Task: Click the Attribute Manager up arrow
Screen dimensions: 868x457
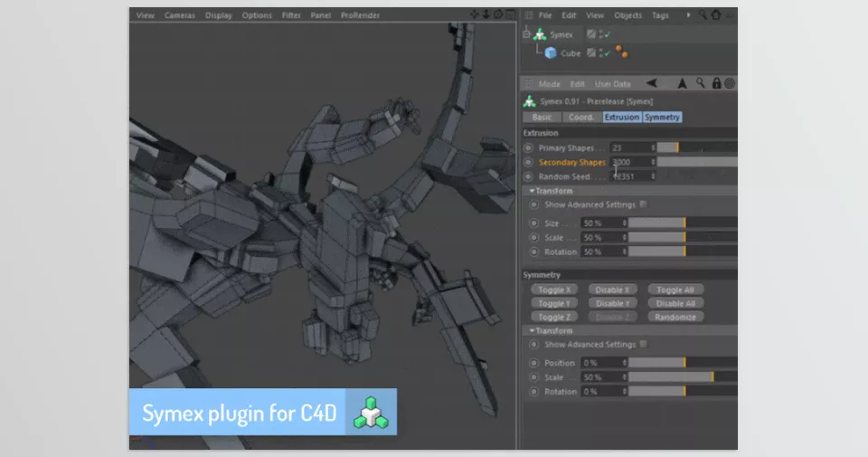Action: pyautogui.click(x=682, y=83)
